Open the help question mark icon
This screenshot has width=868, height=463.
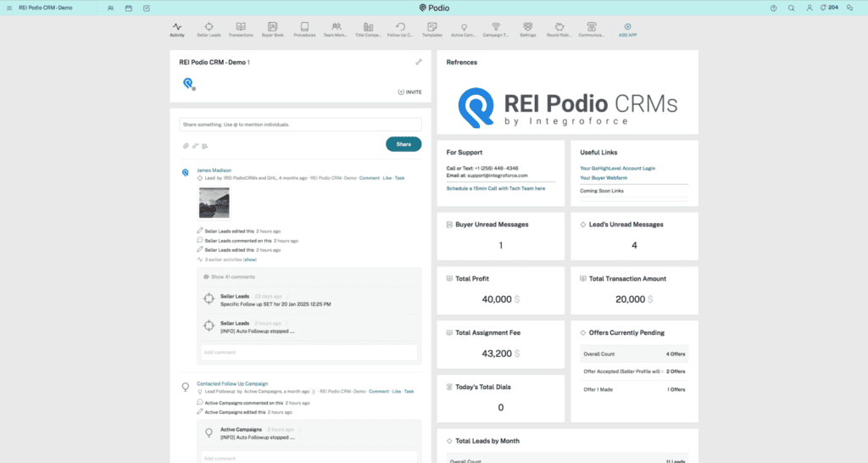click(x=773, y=8)
